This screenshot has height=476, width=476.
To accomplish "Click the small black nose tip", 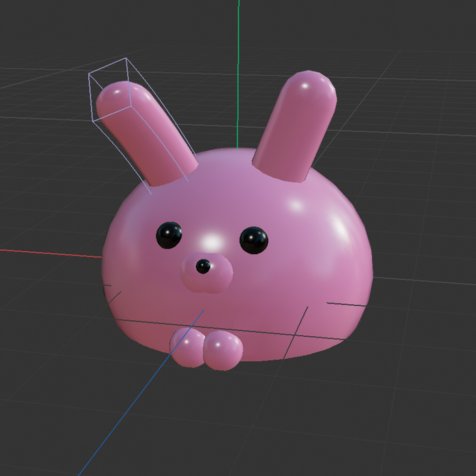I will [203, 266].
